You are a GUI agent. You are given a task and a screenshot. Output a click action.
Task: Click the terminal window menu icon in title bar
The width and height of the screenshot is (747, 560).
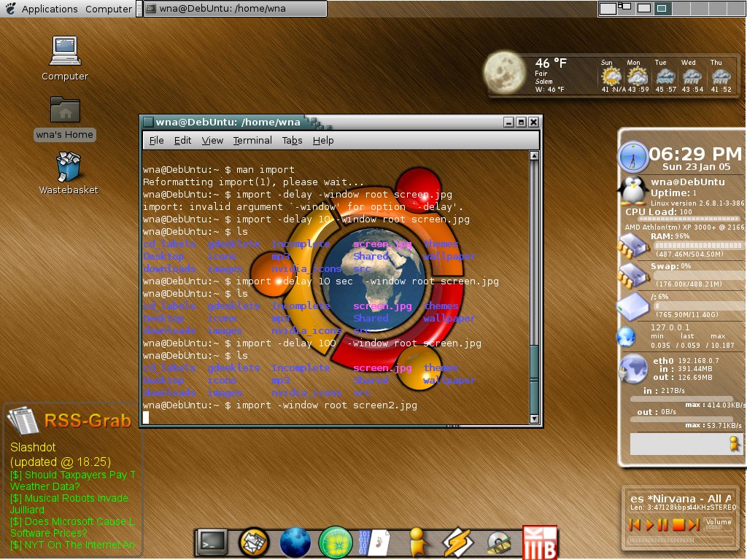(148, 122)
